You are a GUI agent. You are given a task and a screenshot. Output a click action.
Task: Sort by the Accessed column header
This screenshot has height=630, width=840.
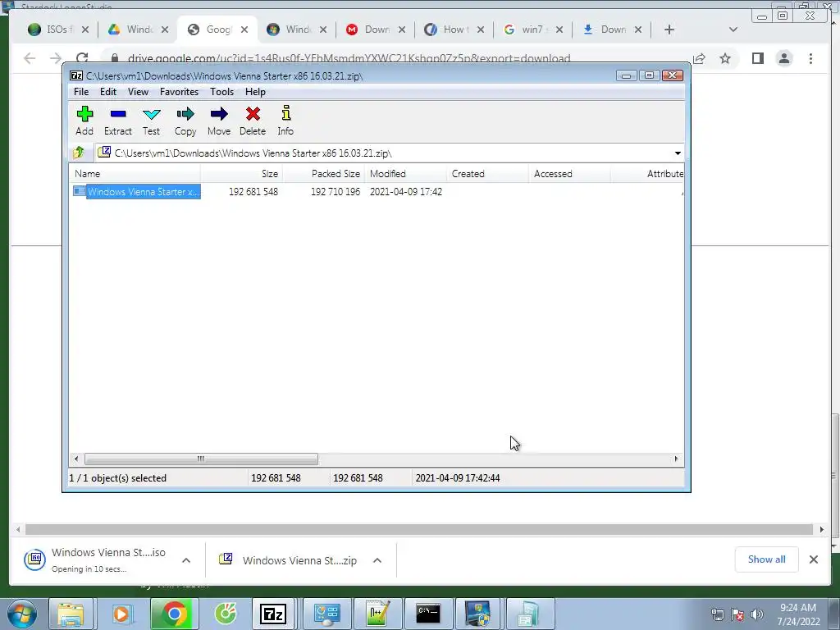point(569,174)
